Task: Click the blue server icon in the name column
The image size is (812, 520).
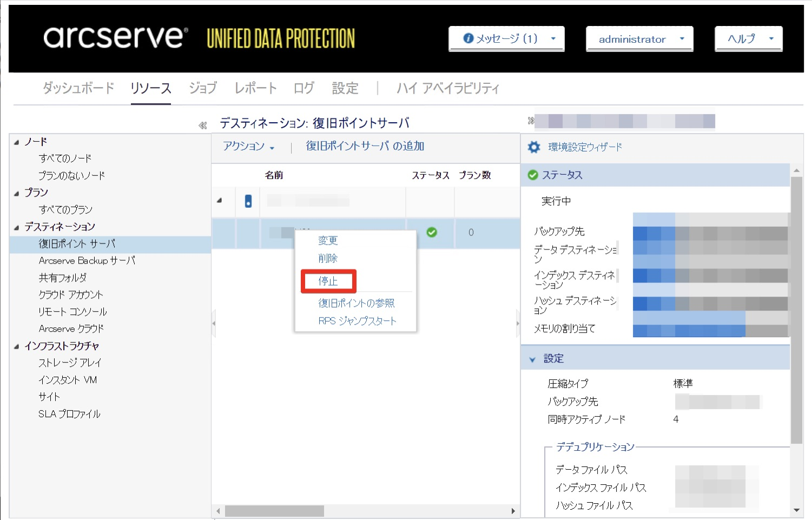Action: tap(248, 201)
